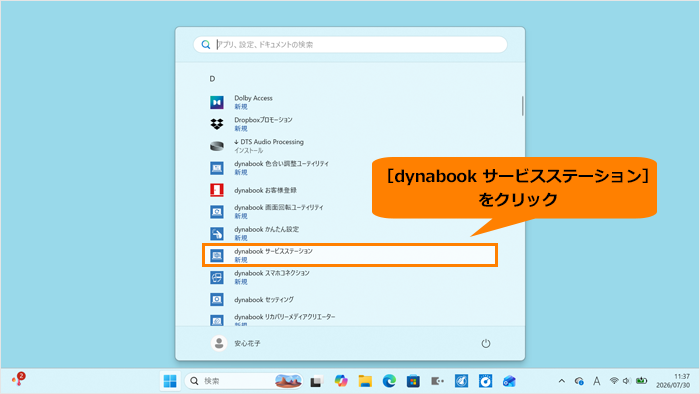Open the user account 安心花子 name

coord(247,344)
